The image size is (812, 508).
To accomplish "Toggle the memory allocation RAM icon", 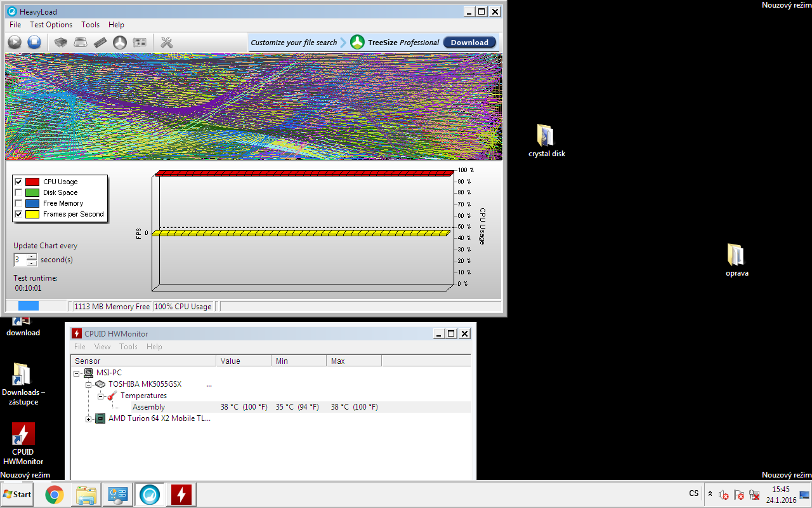I will point(100,43).
